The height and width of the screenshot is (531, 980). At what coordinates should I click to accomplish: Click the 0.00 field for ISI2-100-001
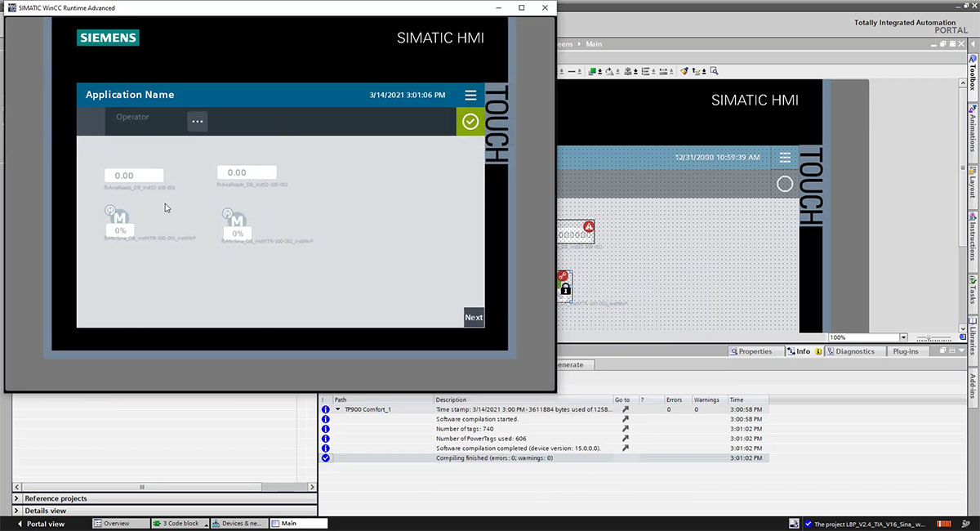[x=134, y=176]
